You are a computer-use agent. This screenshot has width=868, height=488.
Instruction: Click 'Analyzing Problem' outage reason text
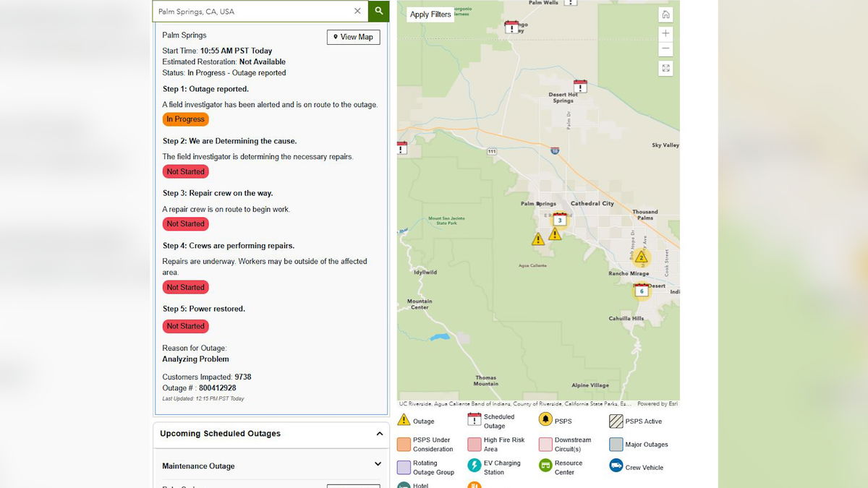pos(195,359)
